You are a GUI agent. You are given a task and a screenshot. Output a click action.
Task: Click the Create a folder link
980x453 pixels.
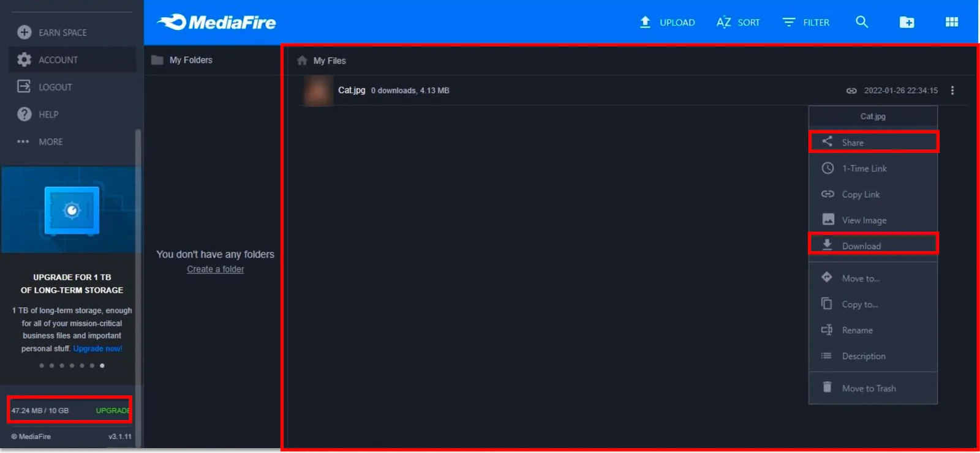coord(216,269)
